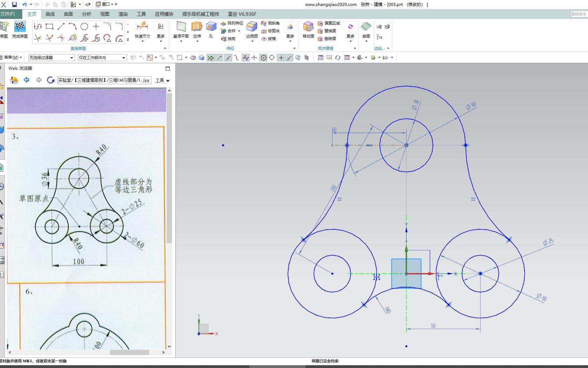Toggle the arc center snap point option

pyautogui.click(x=263, y=58)
